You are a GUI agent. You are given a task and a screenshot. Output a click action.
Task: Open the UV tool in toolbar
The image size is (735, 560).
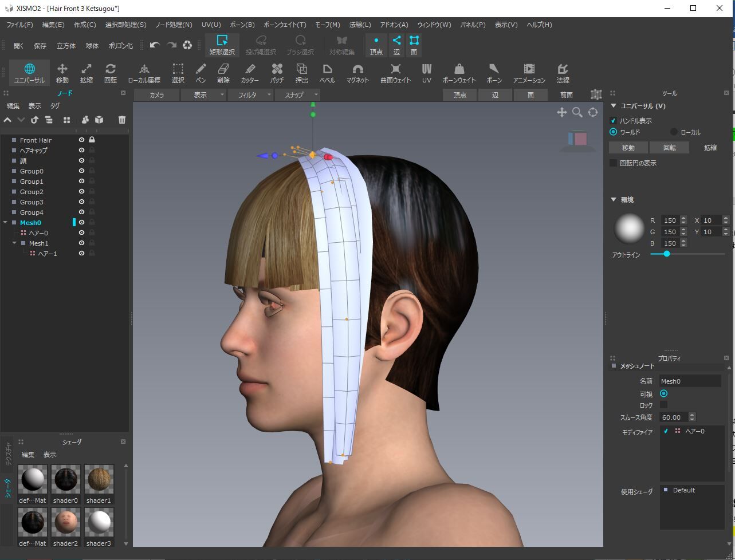pyautogui.click(x=427, y=73)
